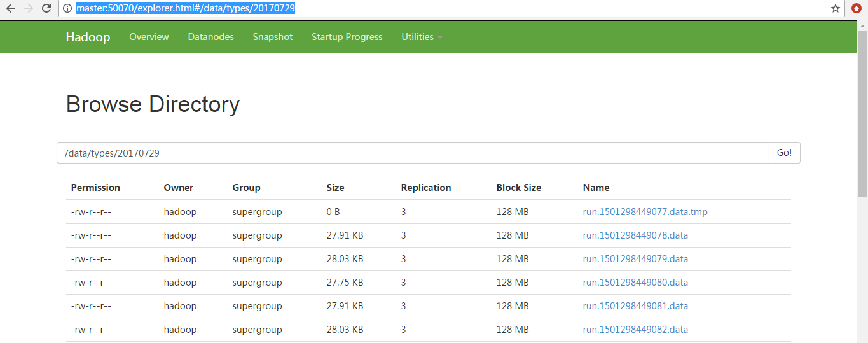Open the Snapshot page
868x343 pixels.
pyautogui.click(x=272, y=37)
